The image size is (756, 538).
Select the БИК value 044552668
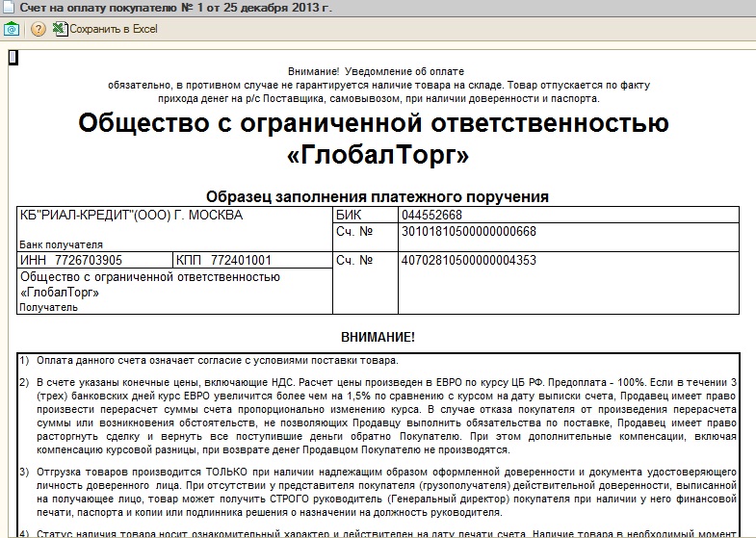(x=431, y=215)
